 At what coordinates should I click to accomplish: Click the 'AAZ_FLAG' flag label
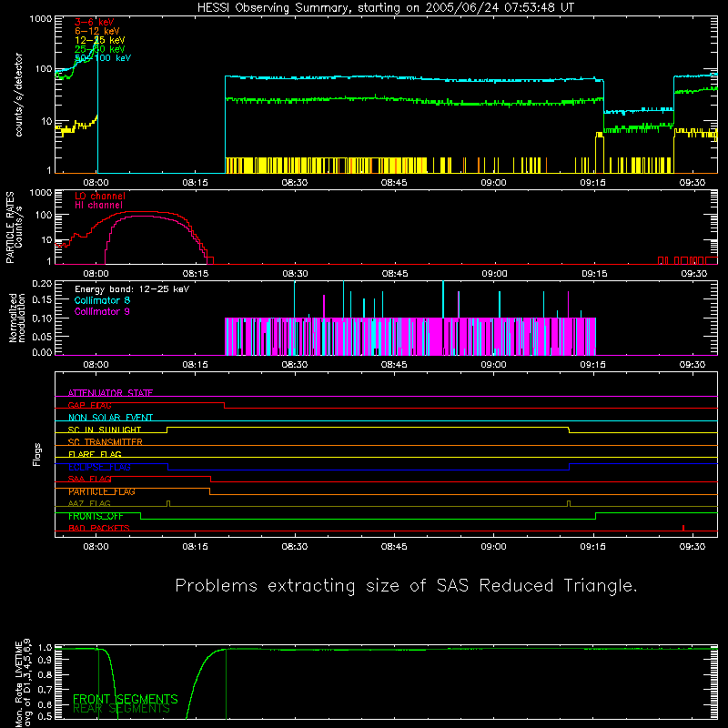tap(89, 504)
